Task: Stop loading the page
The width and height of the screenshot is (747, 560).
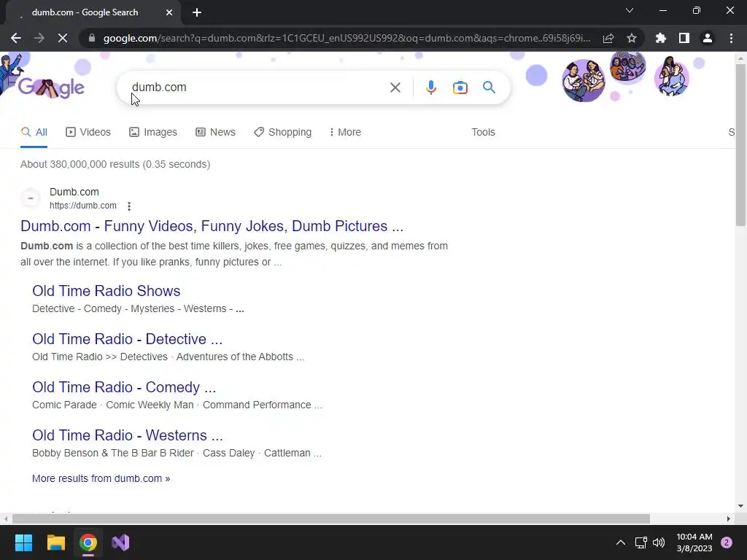Action: (63, 38)
